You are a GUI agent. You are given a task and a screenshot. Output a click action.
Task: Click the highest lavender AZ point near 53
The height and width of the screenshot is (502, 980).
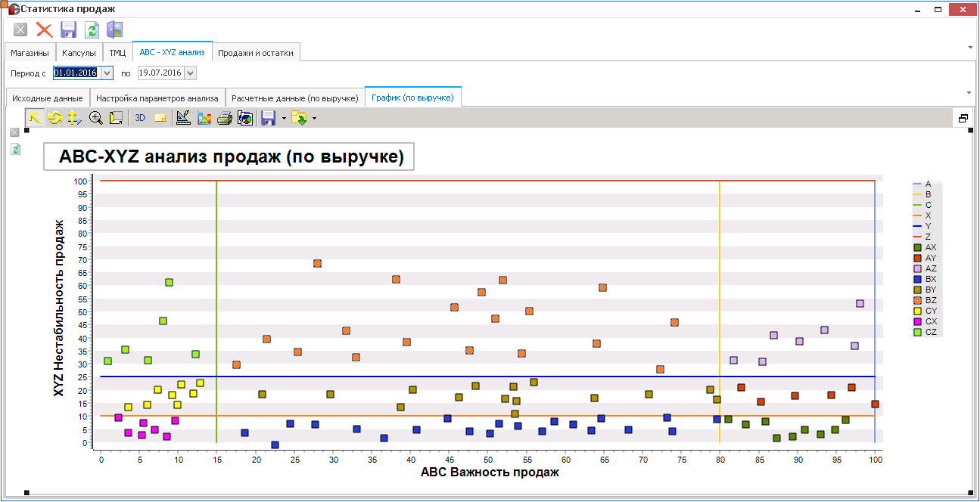tap(860, 303)
